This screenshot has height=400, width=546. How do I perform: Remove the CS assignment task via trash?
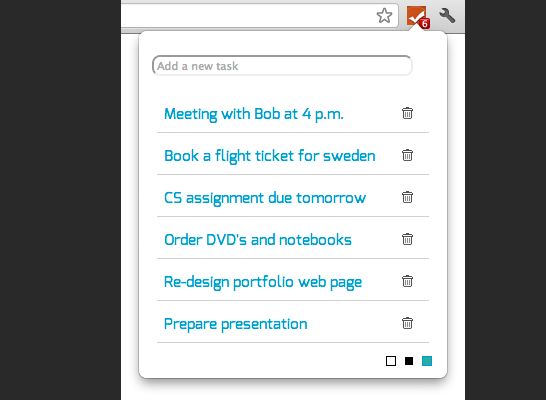pos(407,197)
